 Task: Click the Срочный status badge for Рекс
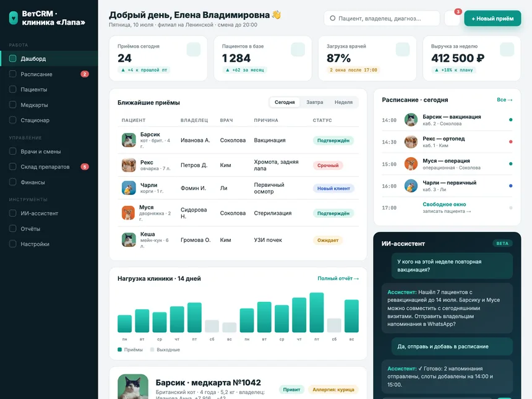(328, 165)
